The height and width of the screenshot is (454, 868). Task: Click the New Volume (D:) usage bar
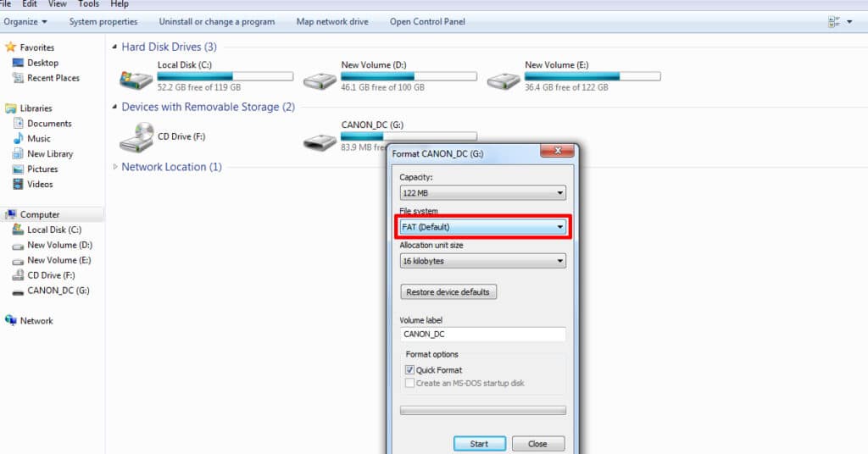(x=409, y=76)
